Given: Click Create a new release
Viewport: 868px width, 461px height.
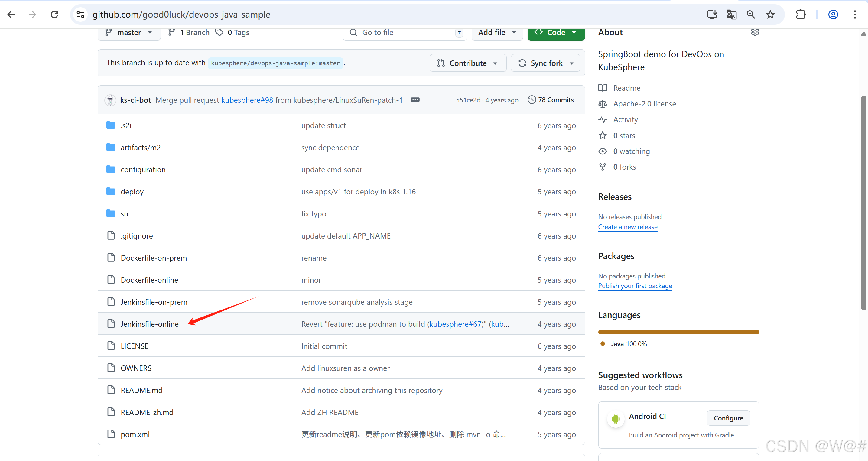Looking at the screenshot, I should point(627,227).
